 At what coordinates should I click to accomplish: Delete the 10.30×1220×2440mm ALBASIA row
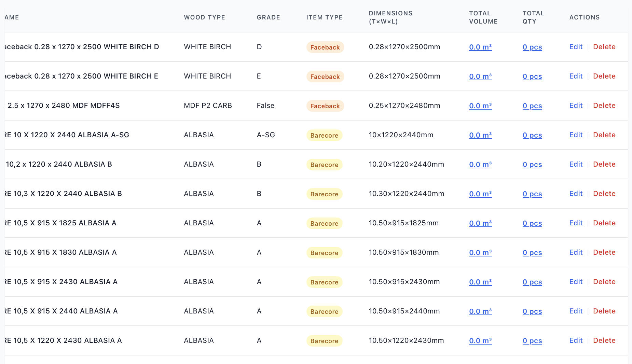pos(604,194)
